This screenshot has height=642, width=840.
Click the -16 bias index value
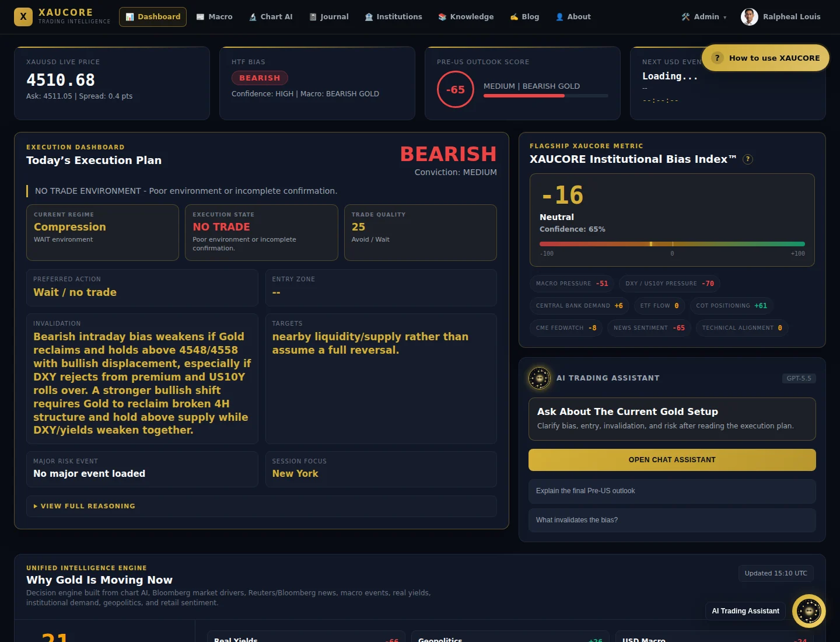[x=562, y=195]
